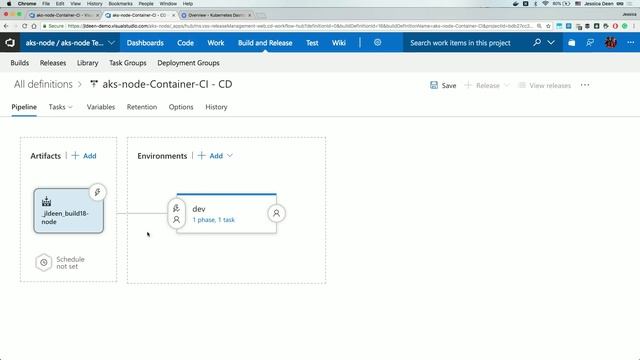Open the marketplace shopping bag icon
The width and height of the screenshot is (640, 360).
[571, 42]
